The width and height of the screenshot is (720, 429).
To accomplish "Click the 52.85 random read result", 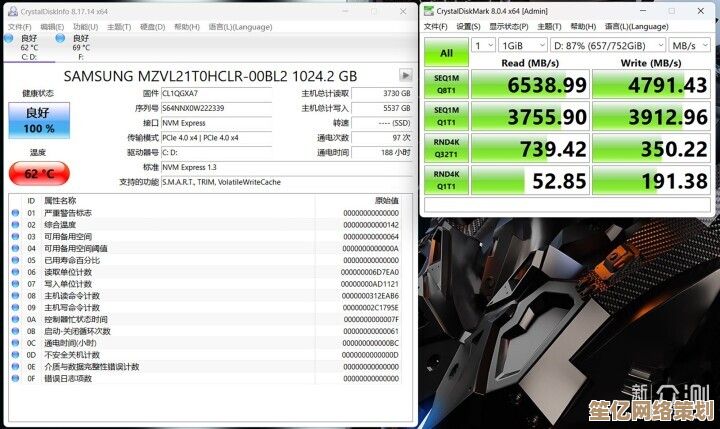I will click(530, 181).
